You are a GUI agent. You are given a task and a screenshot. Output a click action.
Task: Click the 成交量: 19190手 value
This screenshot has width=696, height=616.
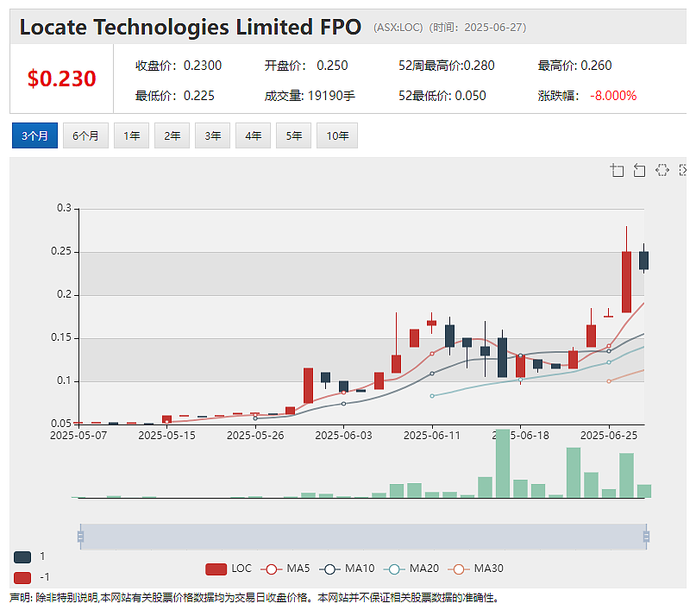click(310, 96)
